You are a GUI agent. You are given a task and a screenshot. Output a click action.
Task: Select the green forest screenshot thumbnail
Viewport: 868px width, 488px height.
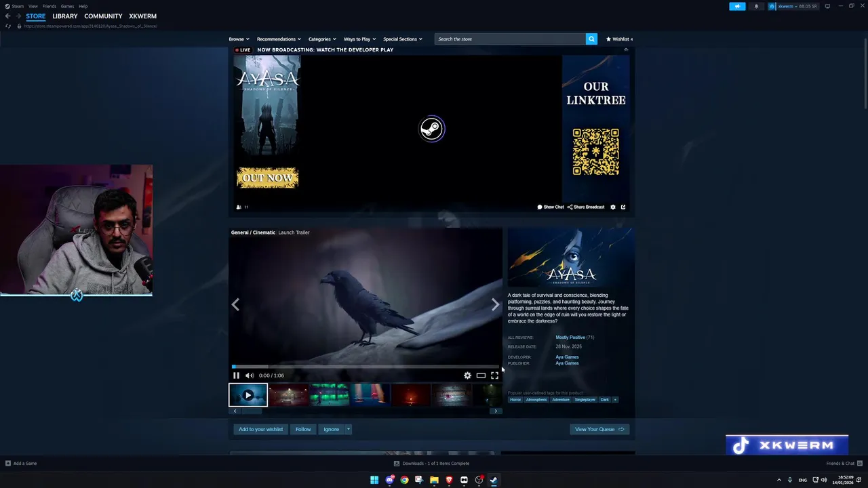330,395
